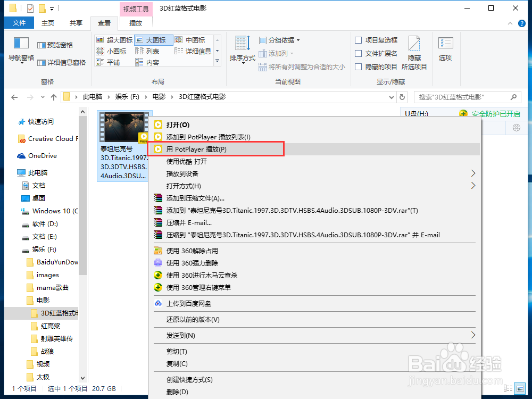Expand Send to (发送到) submenu
The image size is (532, 399).
pyautogui.click(x=473, y=335)
